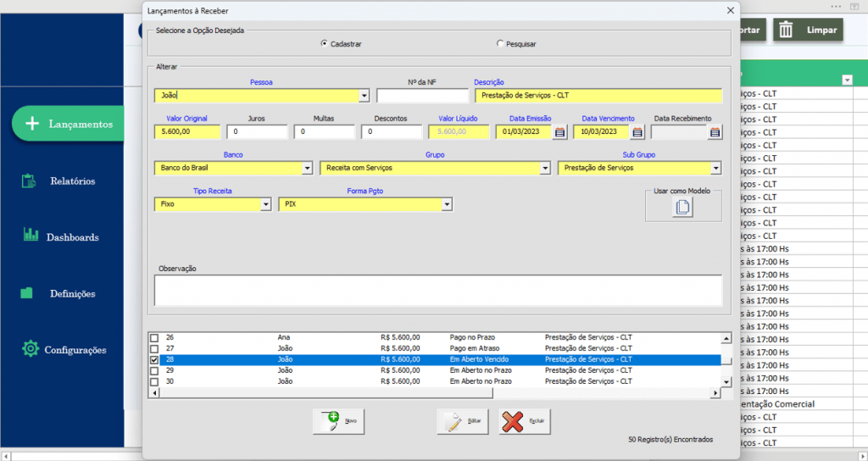Select the 'Pago em Atraso' row
The width and height of the screenshot is (868, 461).
pos(435,348)
